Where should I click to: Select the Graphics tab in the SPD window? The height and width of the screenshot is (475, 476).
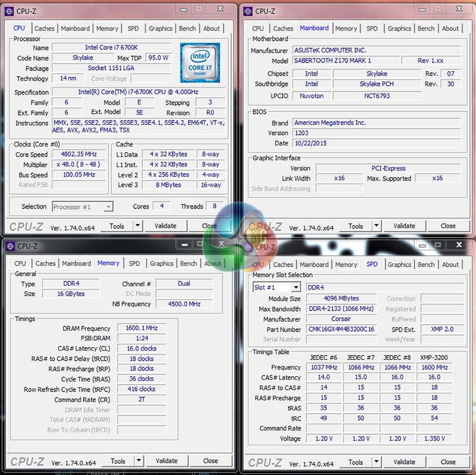pos(399,265)
